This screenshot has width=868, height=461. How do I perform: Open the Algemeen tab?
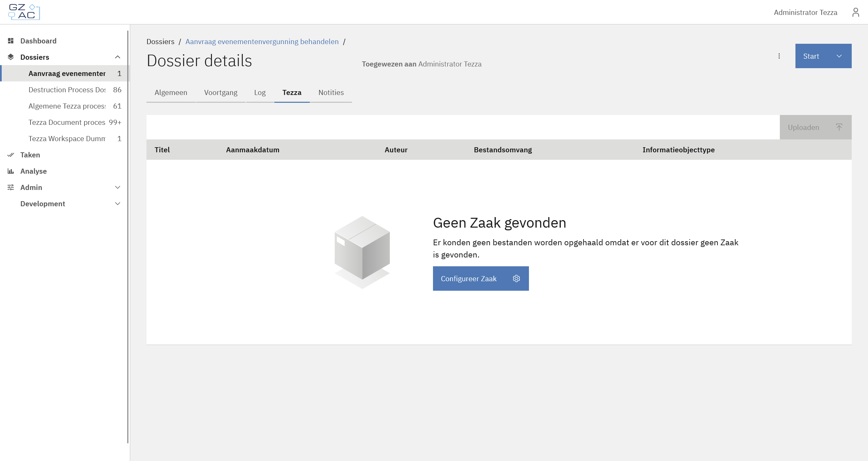[x=171, y=93]
